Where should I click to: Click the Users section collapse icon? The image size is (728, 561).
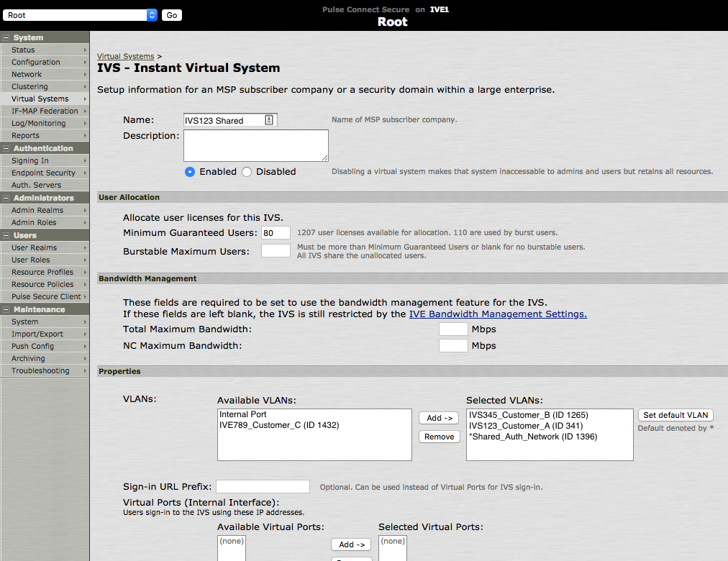[x=6, y=235]
